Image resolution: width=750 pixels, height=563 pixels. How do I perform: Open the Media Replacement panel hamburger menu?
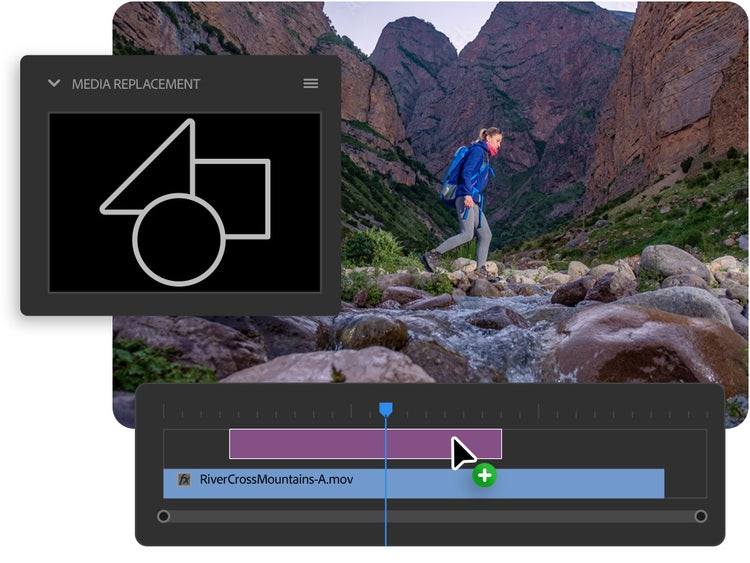pyautogui.click(x=311, y=83)
